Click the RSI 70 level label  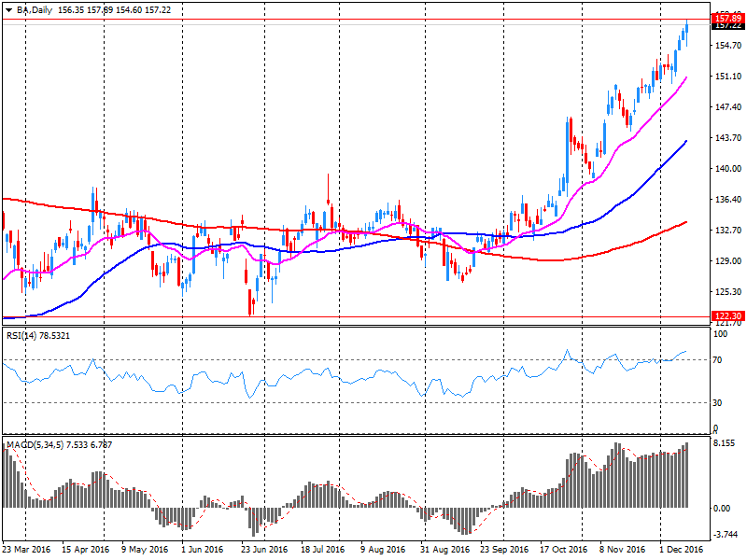coord(717,360)
